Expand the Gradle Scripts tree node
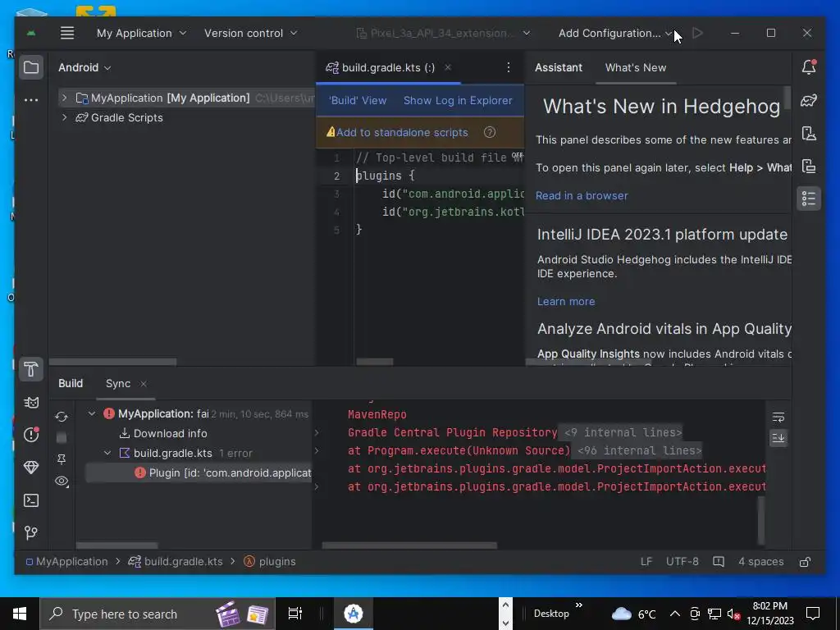This screenshot has height=630, width=840. 64,117
